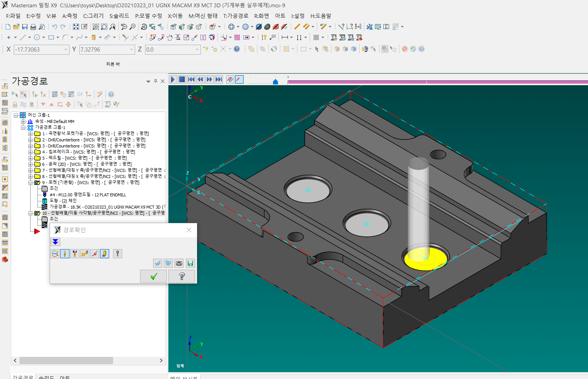Click the cylinder primitive tool
This screenshot has height=379, width=588.
(x=94, y=37)
